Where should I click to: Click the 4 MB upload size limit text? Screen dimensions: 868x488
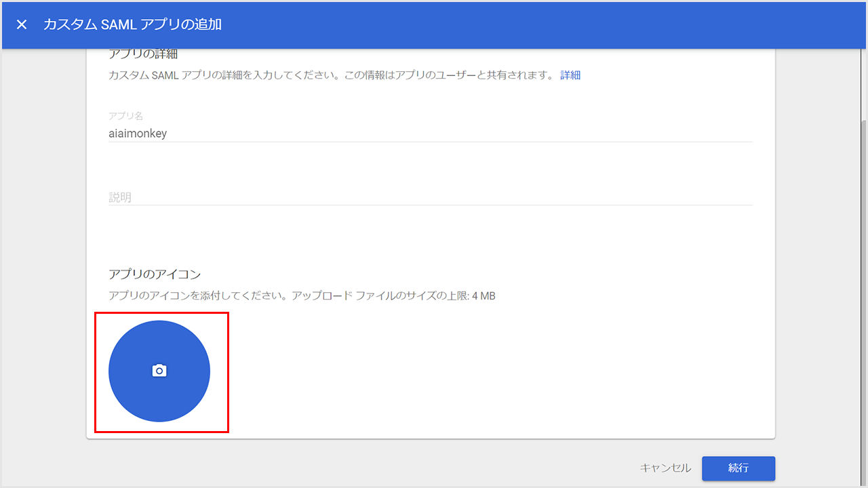(x=484, y=296)
